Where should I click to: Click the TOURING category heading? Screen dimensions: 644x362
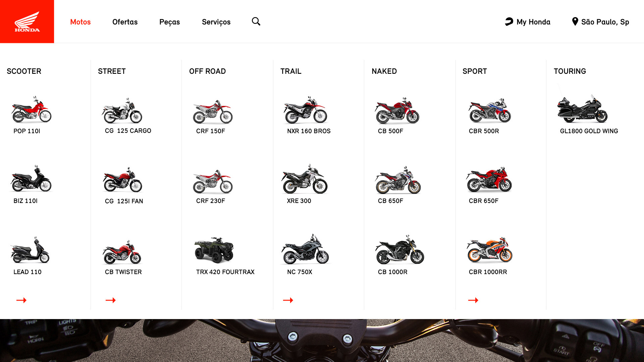tap(570, 71)
